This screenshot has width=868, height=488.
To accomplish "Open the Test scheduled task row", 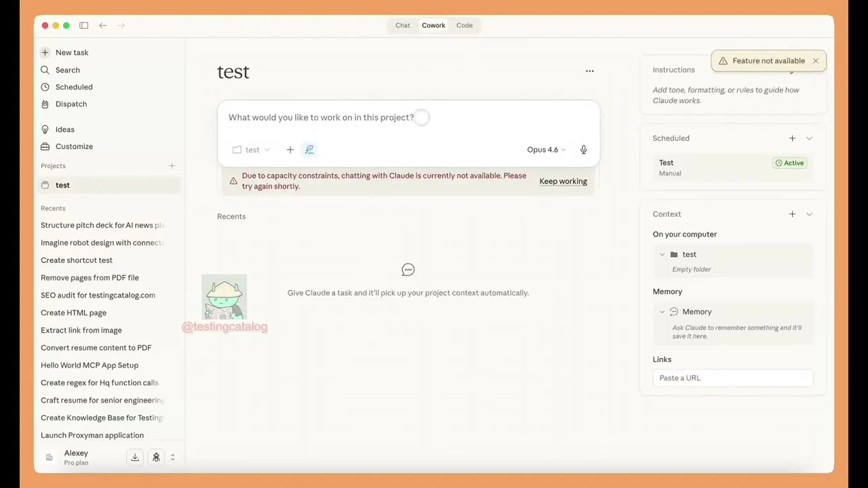I will [732, 167].
